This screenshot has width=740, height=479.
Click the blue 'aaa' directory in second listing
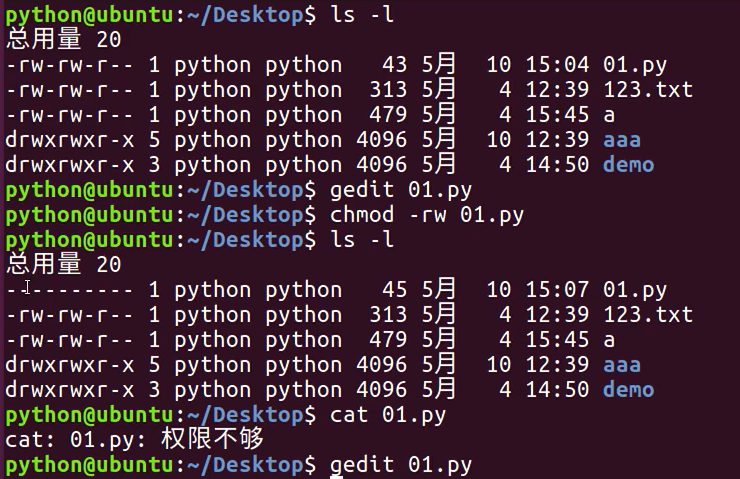[622, 365]
